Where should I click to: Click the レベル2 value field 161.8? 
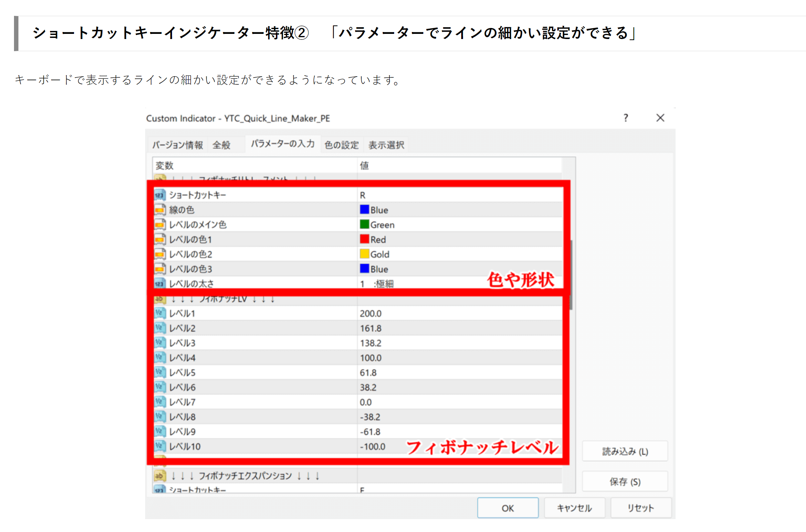point(371,328)
